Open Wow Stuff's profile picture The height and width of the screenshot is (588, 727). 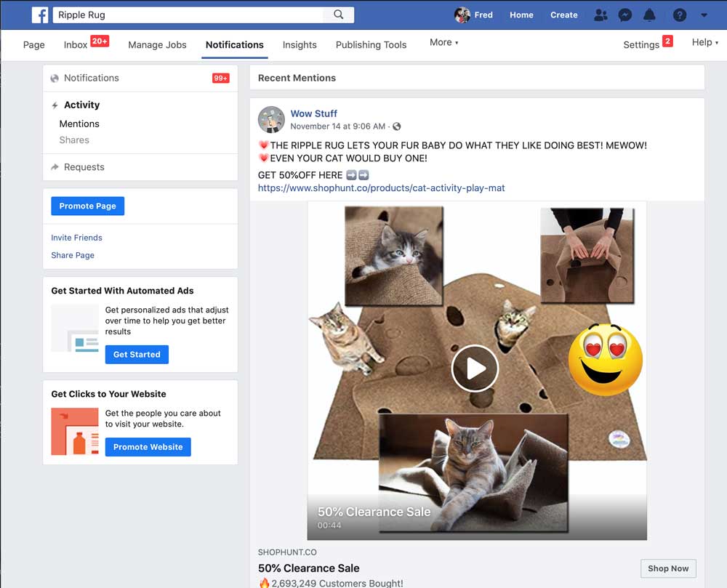click(x=271, y=119)
